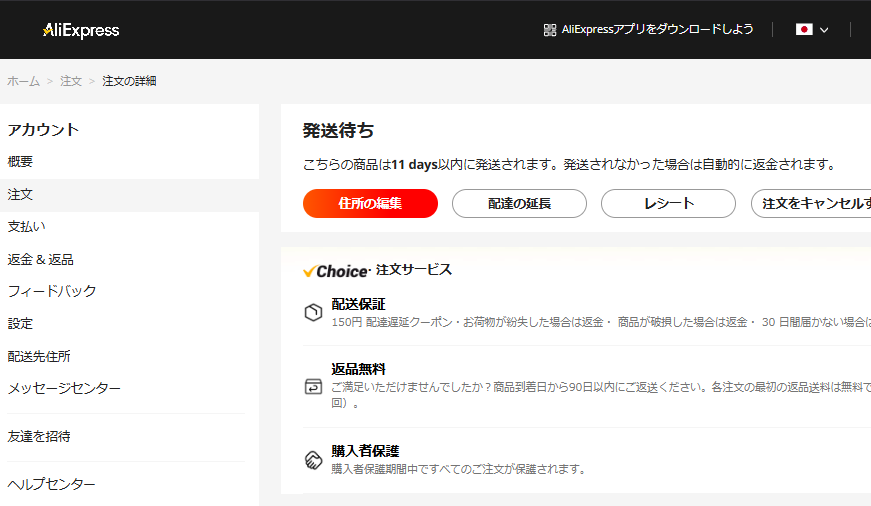
Task: Click the 購入者保護期間中 description text
Action: (x=459, y=469)
